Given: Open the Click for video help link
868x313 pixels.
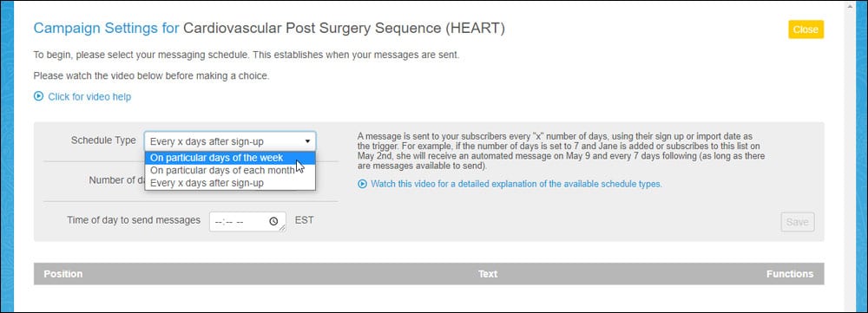Looking at the screenshot, I should [x=89, y=97].
